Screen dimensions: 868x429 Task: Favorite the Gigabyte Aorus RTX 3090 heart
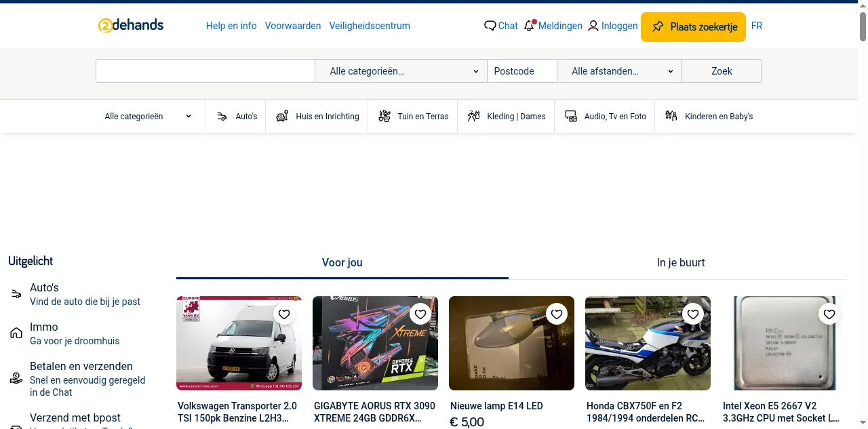[x=420, y=314]
